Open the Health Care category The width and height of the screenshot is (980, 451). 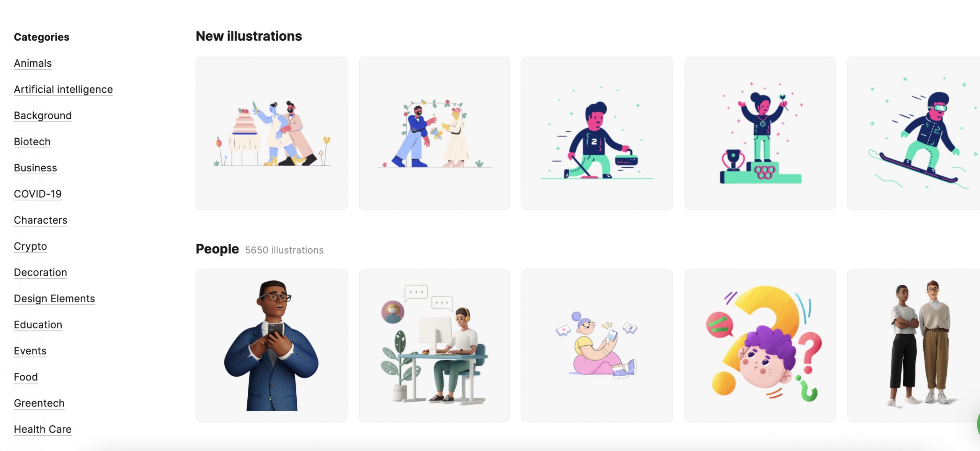(42, 429)
